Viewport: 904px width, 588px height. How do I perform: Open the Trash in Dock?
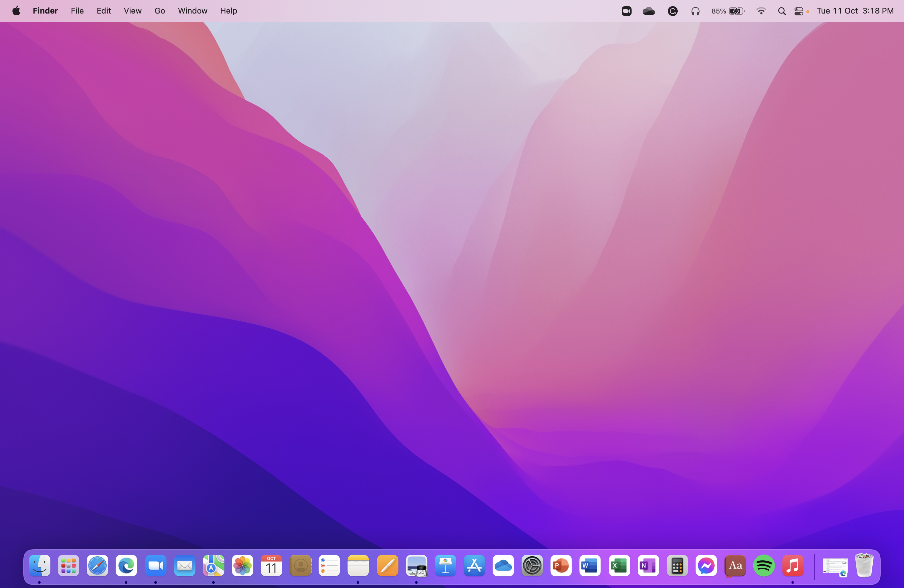click(x=864, y=566)
